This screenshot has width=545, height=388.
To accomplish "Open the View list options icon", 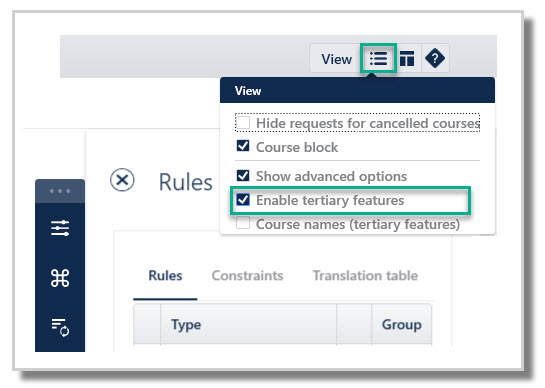I will tap(378, 58).
